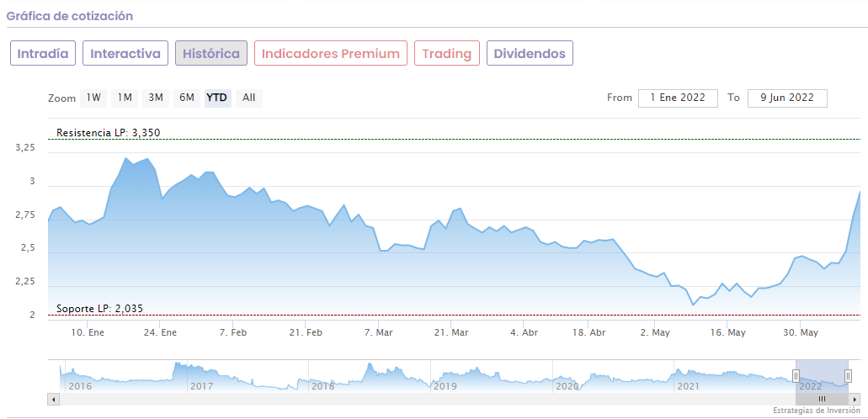
Task: Click the navigator scroll right arrow
Action: 855,399
